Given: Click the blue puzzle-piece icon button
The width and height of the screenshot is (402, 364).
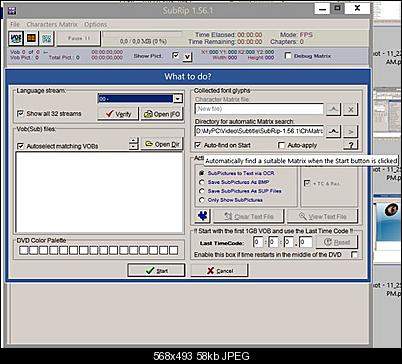Looking at the screenshot, I should click(202, 216).
